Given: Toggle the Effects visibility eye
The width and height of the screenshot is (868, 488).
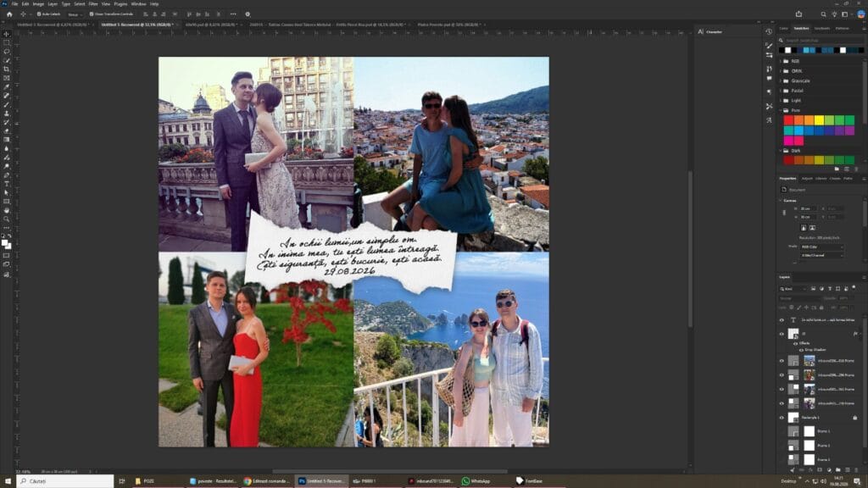Looking at the screenshot, I should 795,344.
